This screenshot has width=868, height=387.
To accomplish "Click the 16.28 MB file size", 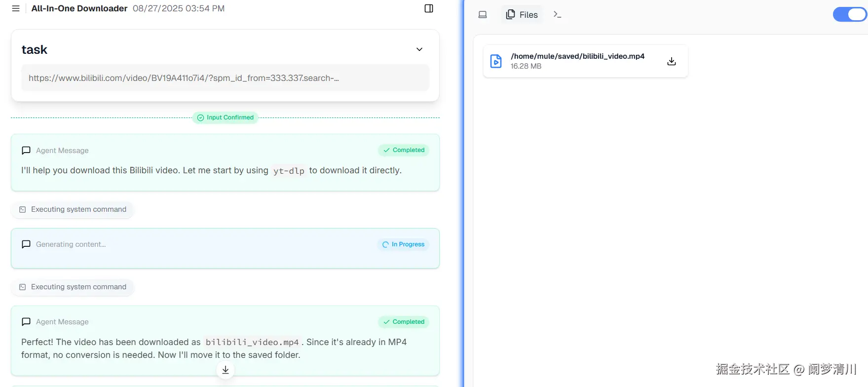I will tap(526, 66).
